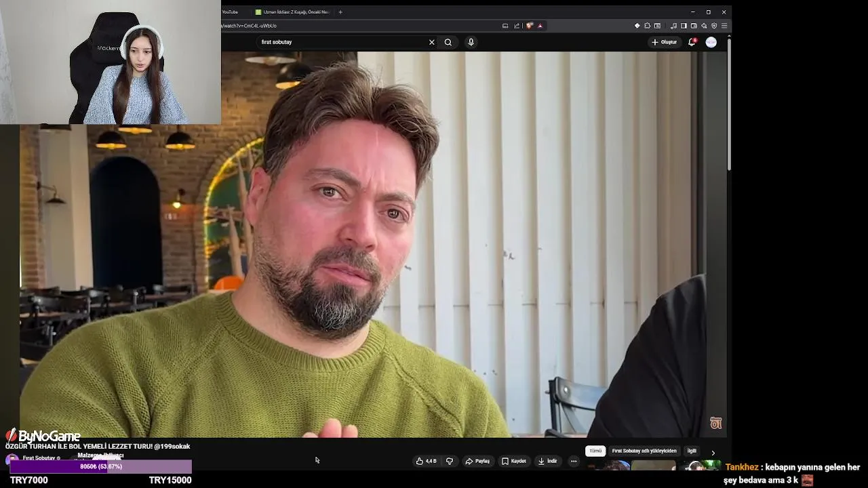This screenshot has width=868, height=488.
Task: Like the video with thumbs-up 4,4 B
Action: coord(426,461)
